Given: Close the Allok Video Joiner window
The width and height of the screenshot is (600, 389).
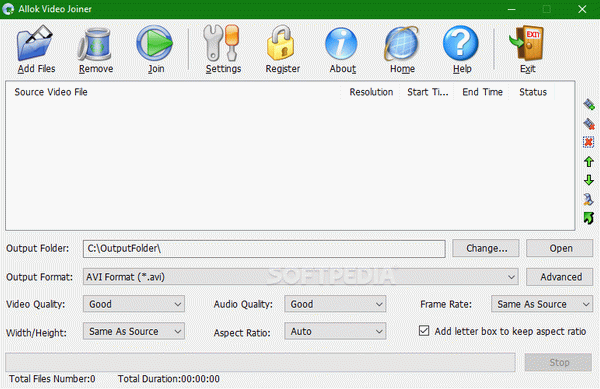Looking at the screenshot, I should (582, 9).
